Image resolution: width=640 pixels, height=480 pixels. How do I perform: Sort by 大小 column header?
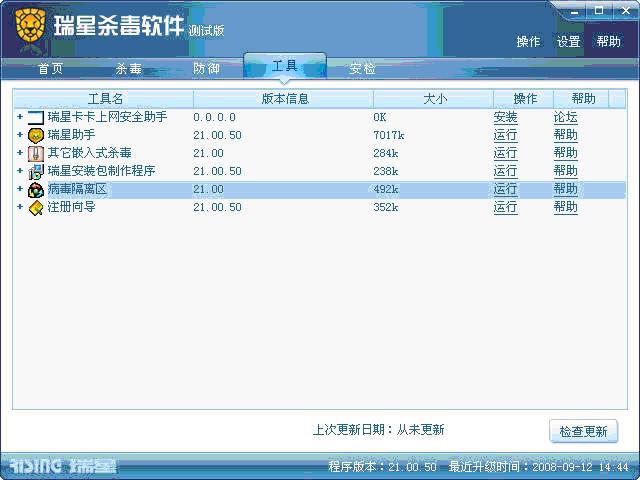(433, 99)
